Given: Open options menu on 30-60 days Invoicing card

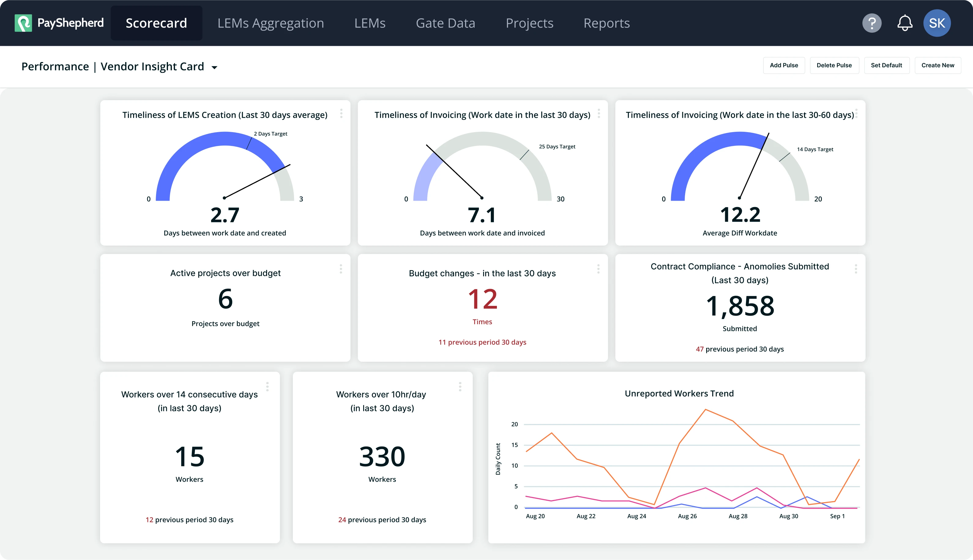Looking at the screenshot, I should [856, 113].
